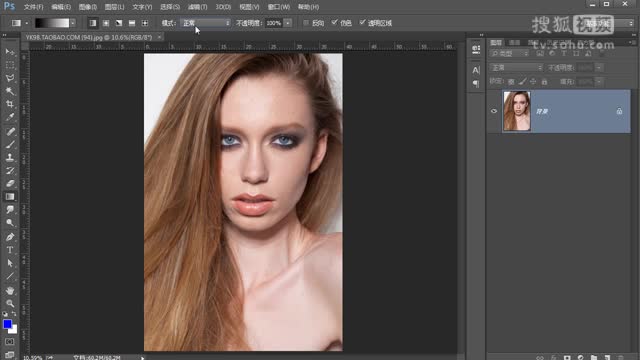Screen dimensions: 640x360
Task: Select the Path Selection tool
Action: point(10,263)
